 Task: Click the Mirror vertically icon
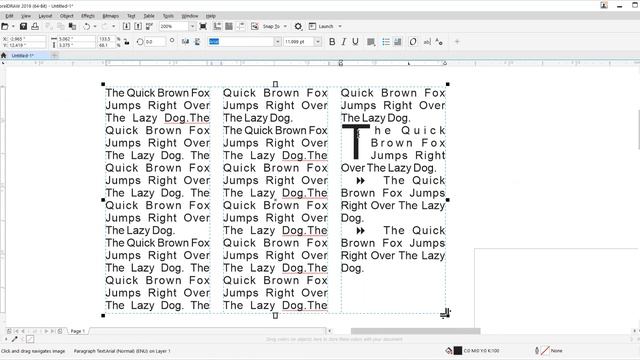pyautogui.click(x=197, y=42)
